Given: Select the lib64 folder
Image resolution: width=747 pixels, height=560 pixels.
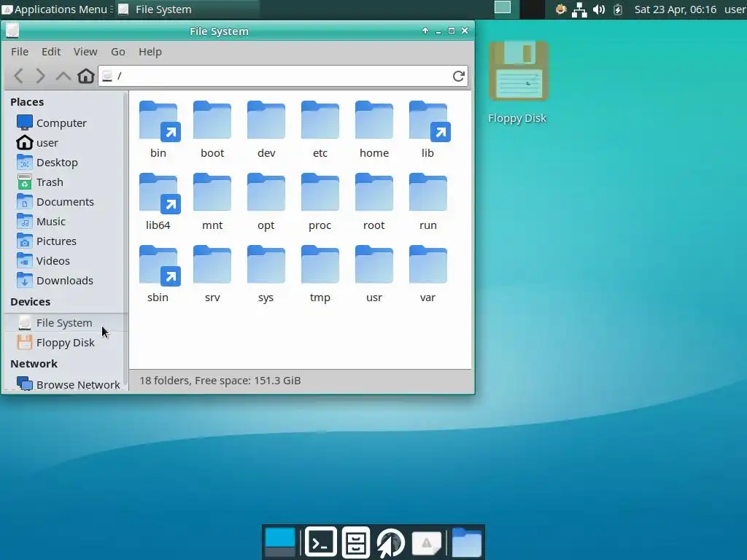Looking at the screenshot, I should [158, 193].
